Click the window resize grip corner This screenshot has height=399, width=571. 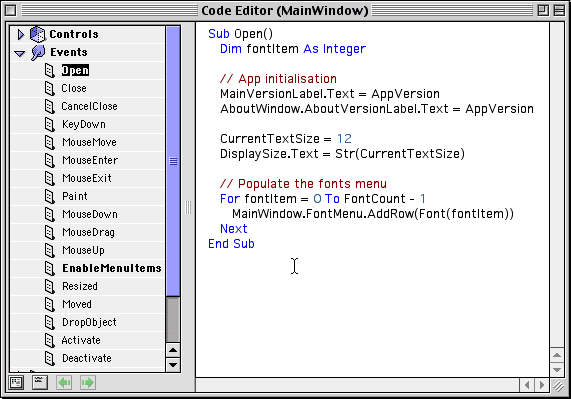click(x=558, y=386)
